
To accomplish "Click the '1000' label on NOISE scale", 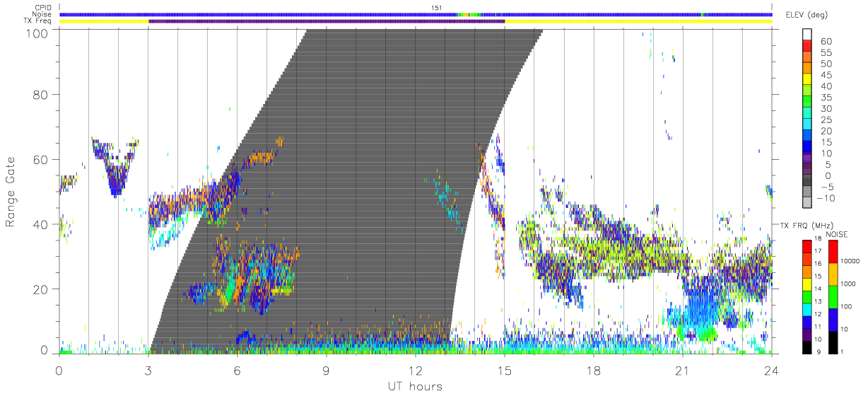I will pos(848,284).
